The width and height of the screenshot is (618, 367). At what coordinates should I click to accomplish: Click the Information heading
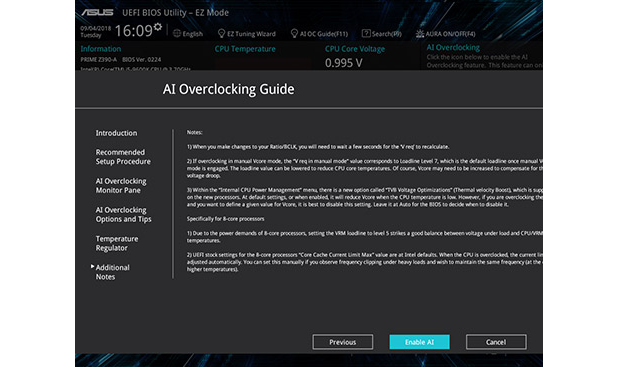[x=101, y=49]
